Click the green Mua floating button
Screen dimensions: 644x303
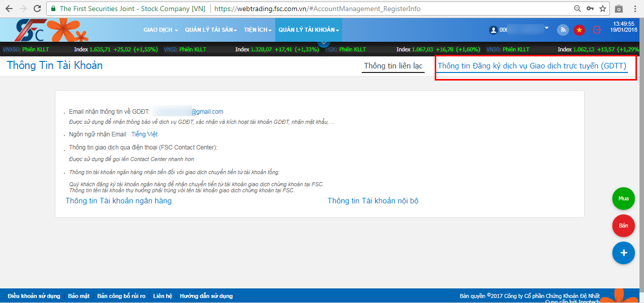[x=623, y=198]
